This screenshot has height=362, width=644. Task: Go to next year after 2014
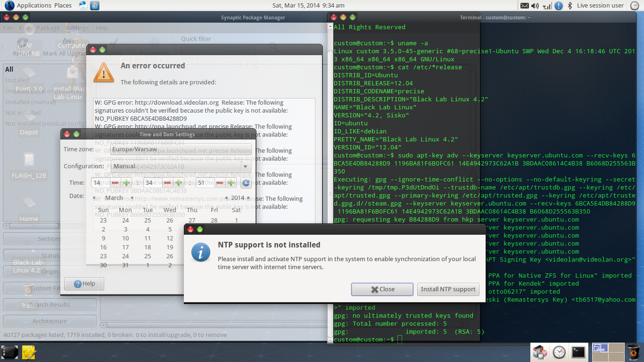coord(249,198)
